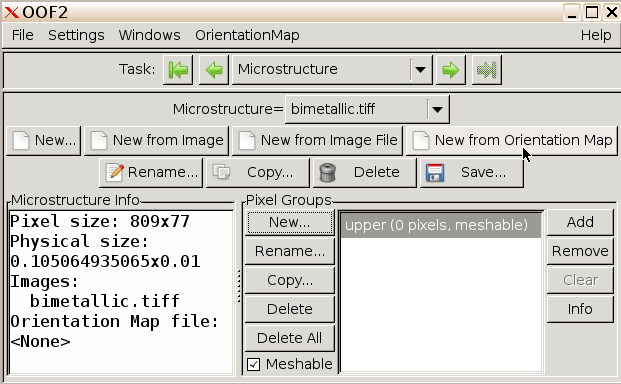Open the File menu
The image size is (621, 384).
click(23, 35)
